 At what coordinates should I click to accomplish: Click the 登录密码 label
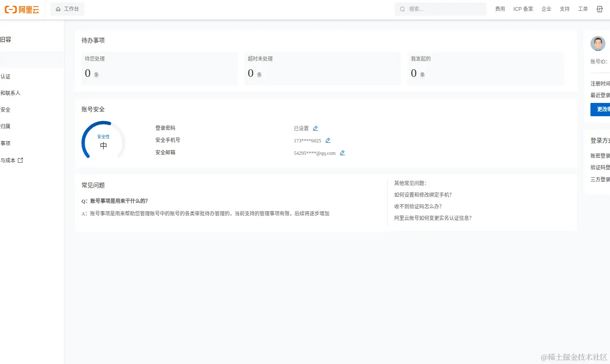165,128
